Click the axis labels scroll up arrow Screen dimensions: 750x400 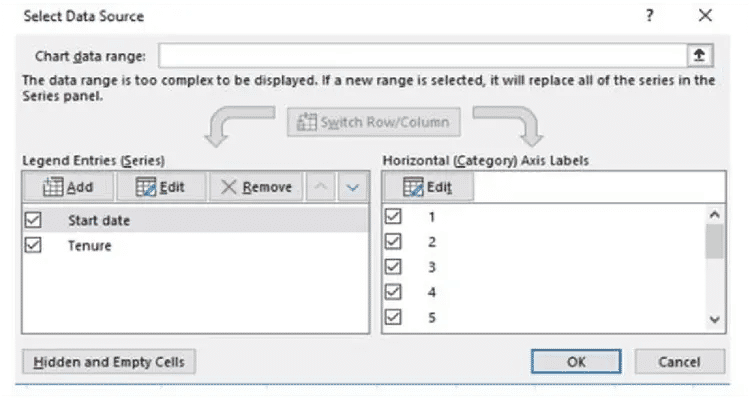pyautogui.click(x=715, y=215)
